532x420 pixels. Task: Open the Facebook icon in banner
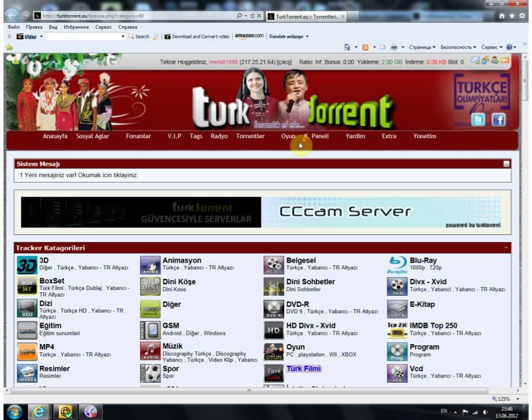tap(498, 120)
